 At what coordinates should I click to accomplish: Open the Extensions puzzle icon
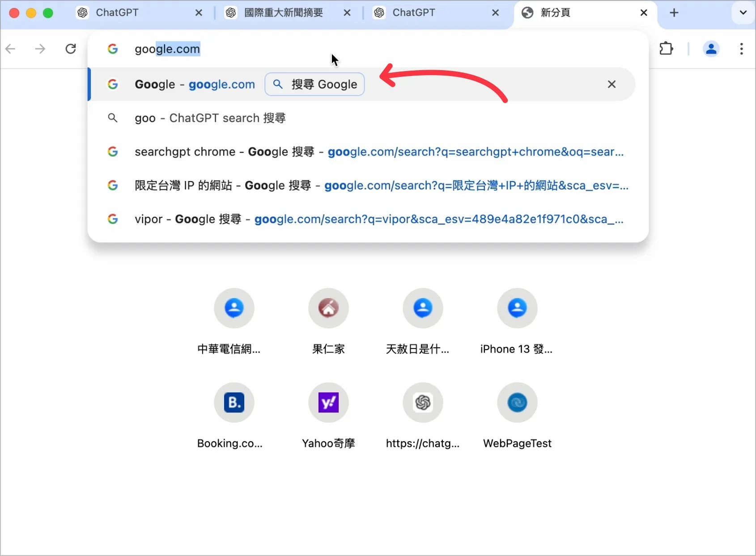click(667, 48)
